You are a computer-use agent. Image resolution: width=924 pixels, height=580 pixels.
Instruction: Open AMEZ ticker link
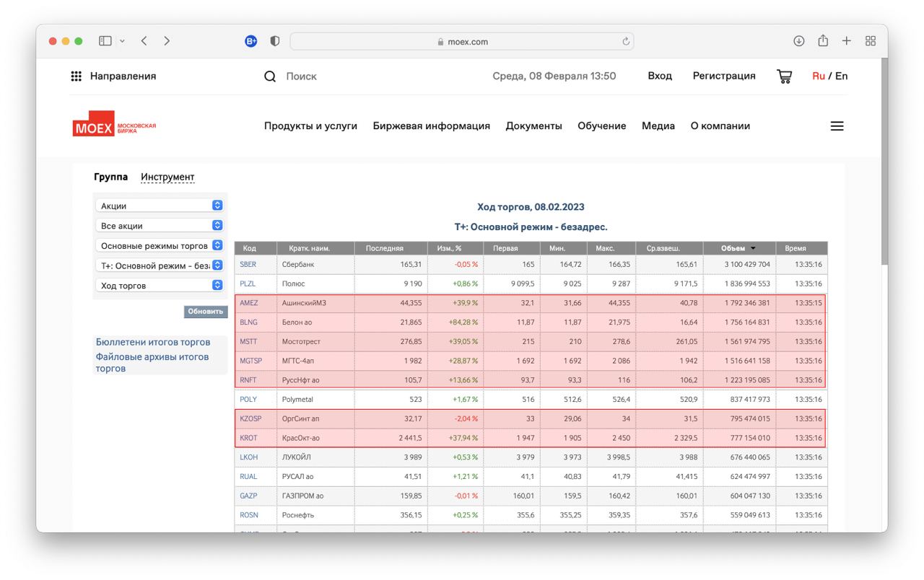[x=248, y=303]
